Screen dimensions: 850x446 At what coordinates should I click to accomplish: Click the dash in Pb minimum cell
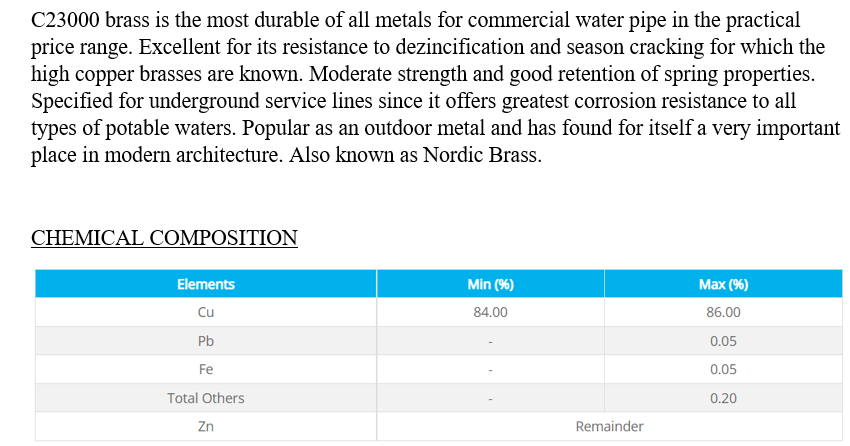coord(491,342)
